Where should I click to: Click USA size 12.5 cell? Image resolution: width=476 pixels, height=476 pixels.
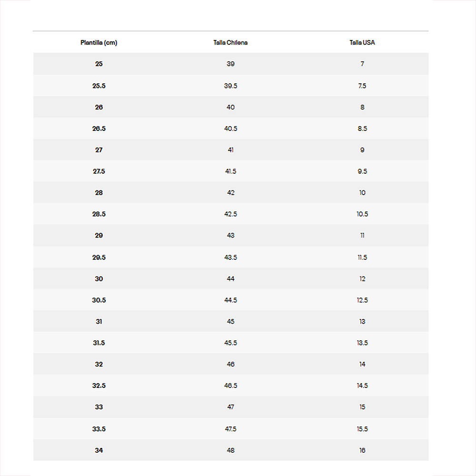pyautogui.click(x=362, y=300)
